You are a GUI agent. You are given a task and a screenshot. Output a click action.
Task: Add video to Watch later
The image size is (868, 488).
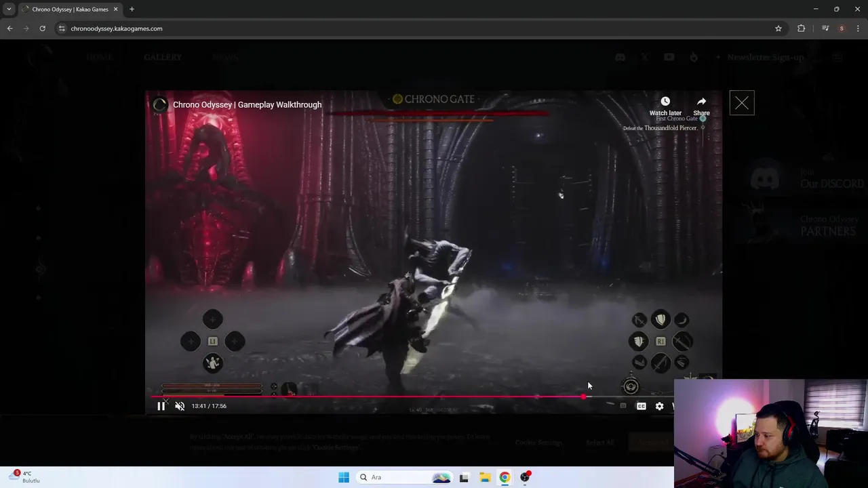(665, 106)
